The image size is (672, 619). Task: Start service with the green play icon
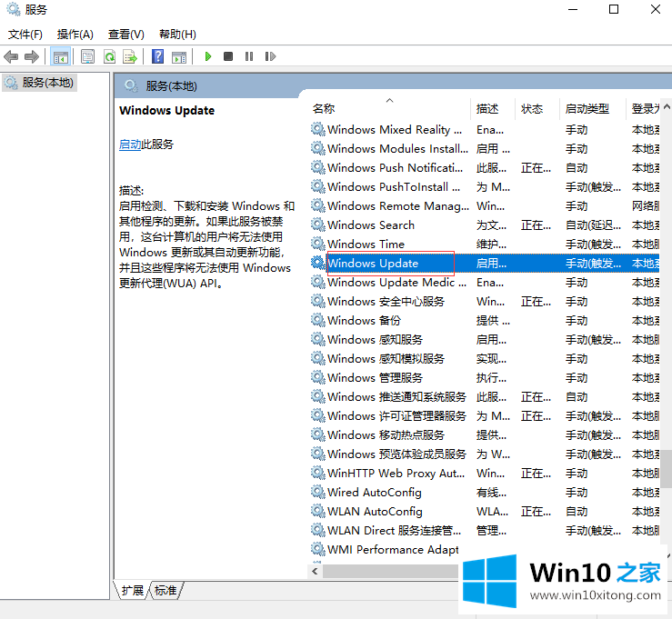208,56
